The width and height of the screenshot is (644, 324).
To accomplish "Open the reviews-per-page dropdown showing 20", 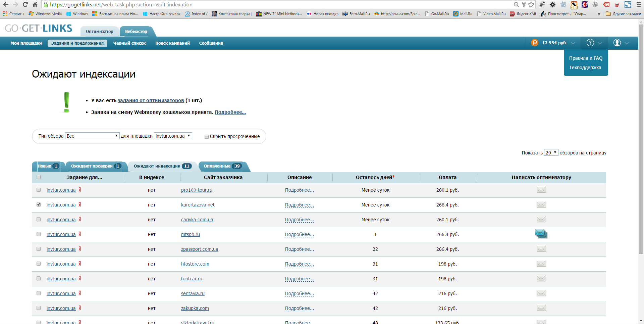I will [551, 152].
